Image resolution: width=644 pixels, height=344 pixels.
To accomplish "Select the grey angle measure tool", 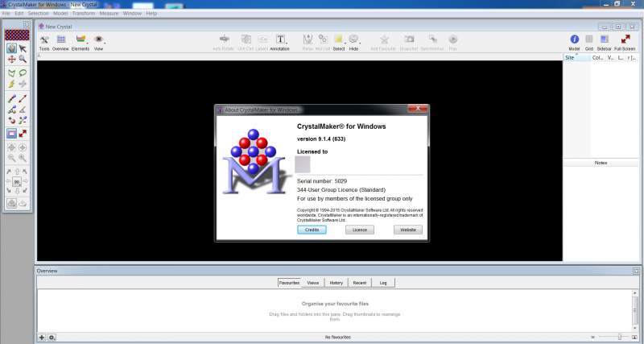I will point(23,110).
